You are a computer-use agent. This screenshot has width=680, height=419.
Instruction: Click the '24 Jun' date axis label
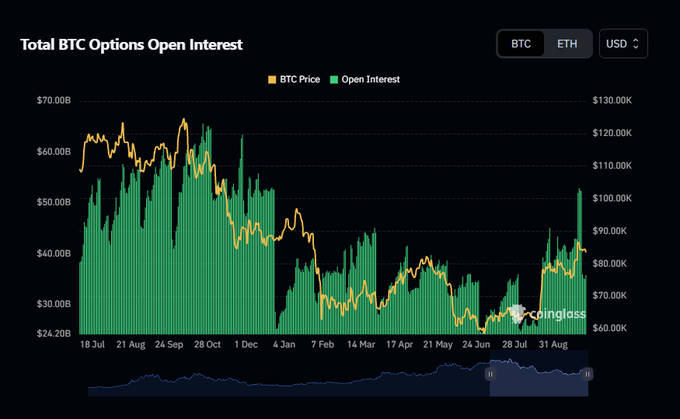(476, 344)
